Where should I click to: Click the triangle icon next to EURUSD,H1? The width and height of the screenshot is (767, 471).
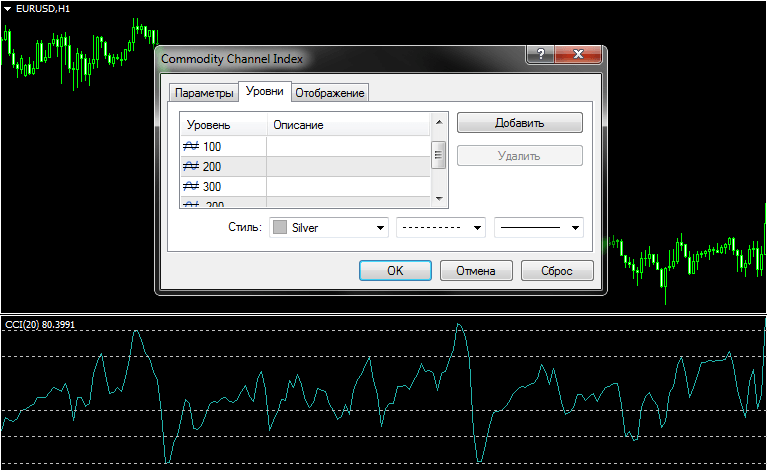click(8, 8)
